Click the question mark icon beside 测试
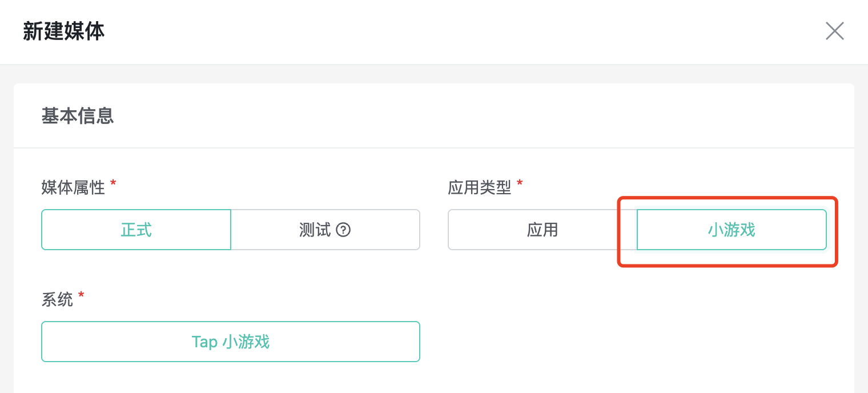The height and width of the screenshot is (393, 868). pyautogui.click(x=343, y=230)
